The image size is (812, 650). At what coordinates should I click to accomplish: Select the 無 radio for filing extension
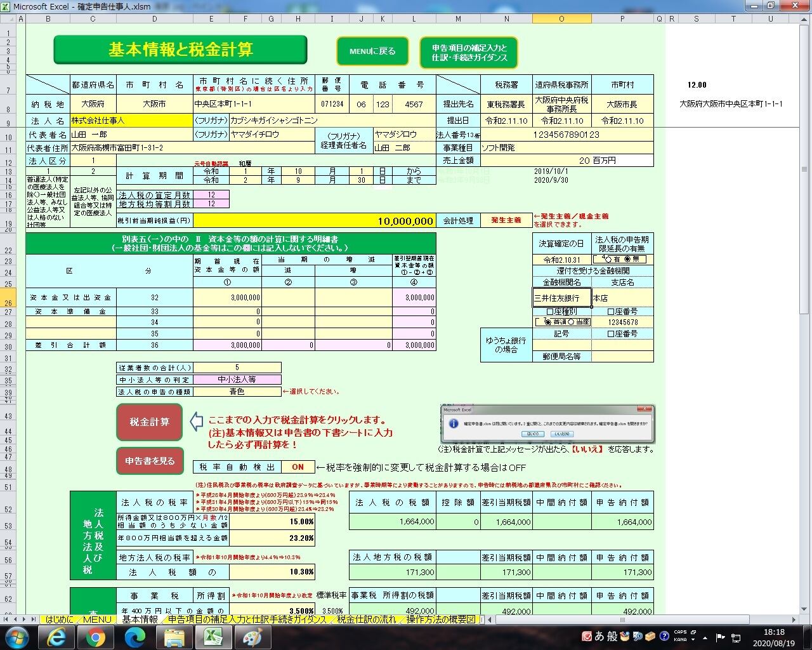(629, 260)
